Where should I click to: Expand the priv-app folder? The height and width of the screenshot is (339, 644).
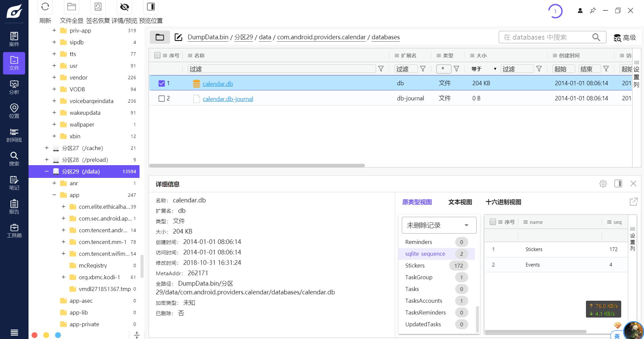[x=54, y=31]
